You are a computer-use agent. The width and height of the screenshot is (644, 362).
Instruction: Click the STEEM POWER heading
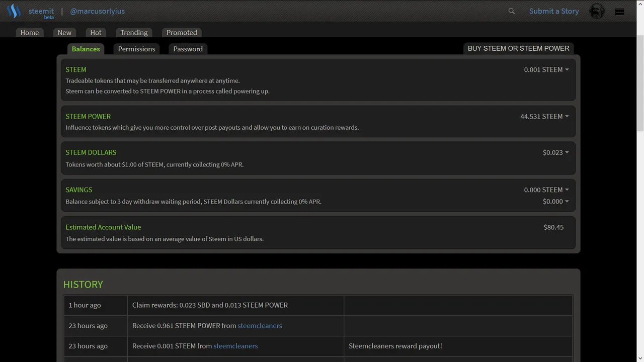point(88,116)
